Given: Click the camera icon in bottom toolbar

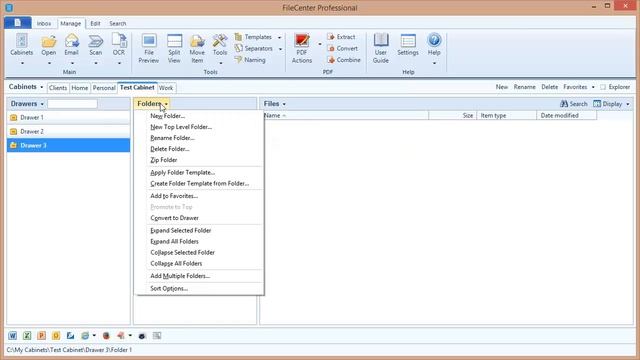Looking at the screenshot, I should coord(142,336).
